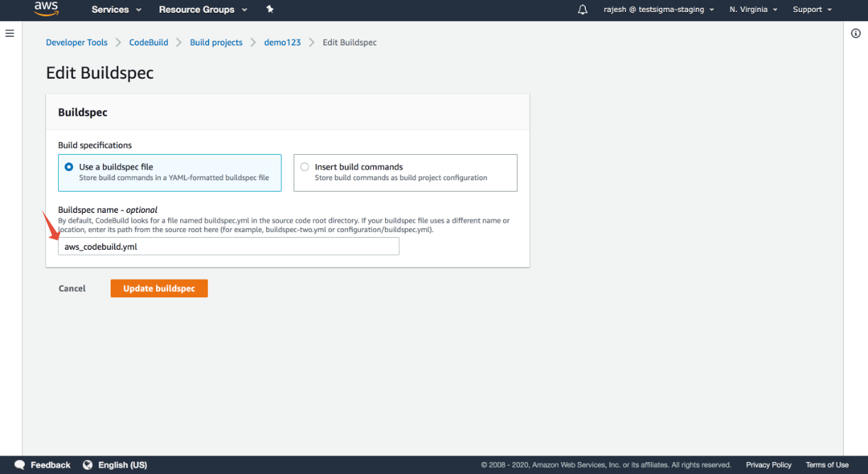Viewport: 868px width, 474px height.
Task: Navigate to CodeBuild via the breadcrumb
Action: (x=148, y=42)
